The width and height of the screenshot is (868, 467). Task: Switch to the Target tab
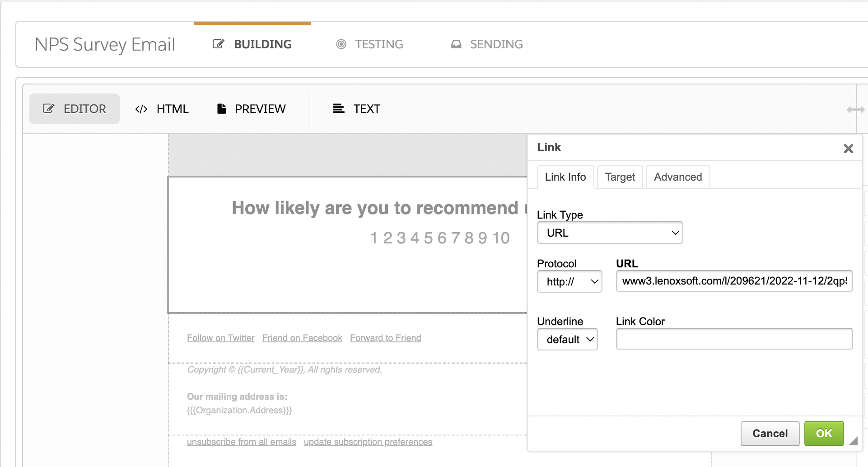620,177
